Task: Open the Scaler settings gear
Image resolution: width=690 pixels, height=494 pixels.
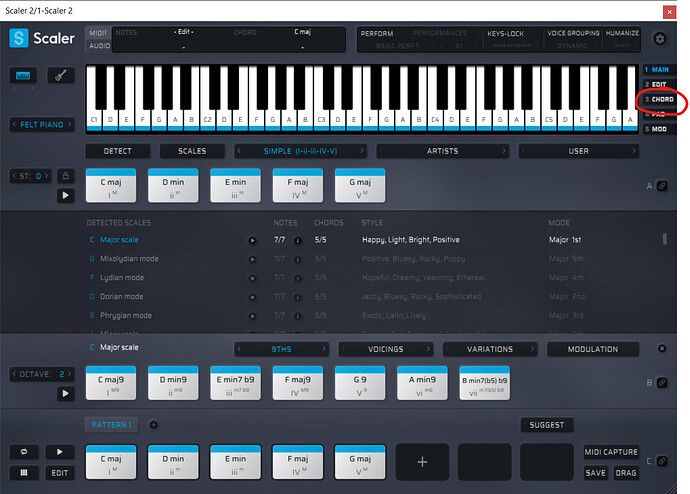Action: pyautogui.click(x=660, y=39)
